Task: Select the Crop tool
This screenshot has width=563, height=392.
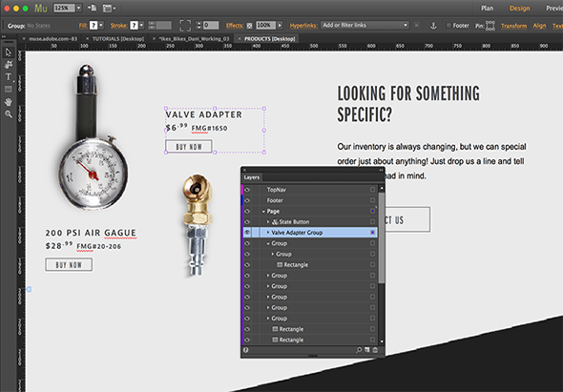Action: (9, 65)
